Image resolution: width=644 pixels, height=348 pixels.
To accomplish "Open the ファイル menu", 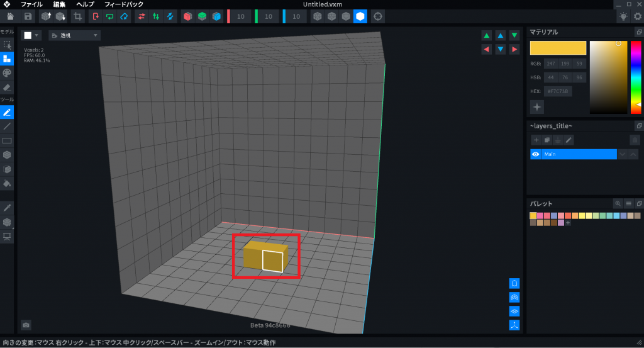I will click(31, 4).
